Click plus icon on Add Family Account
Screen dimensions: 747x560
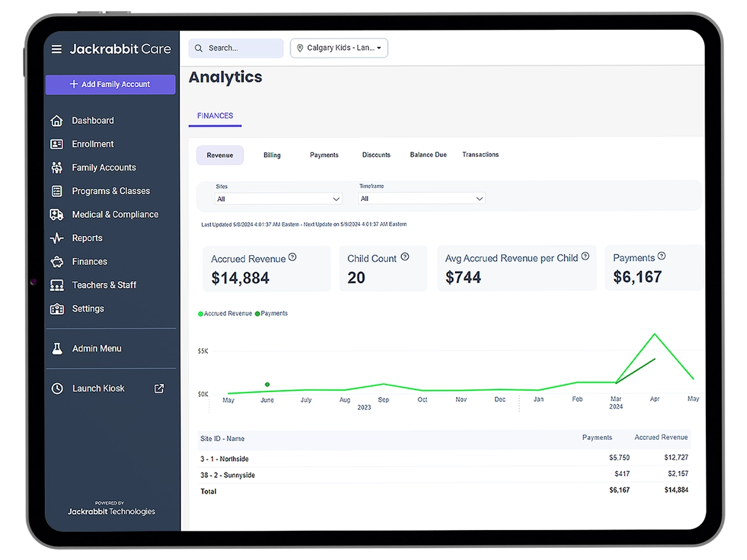[73, 84]
